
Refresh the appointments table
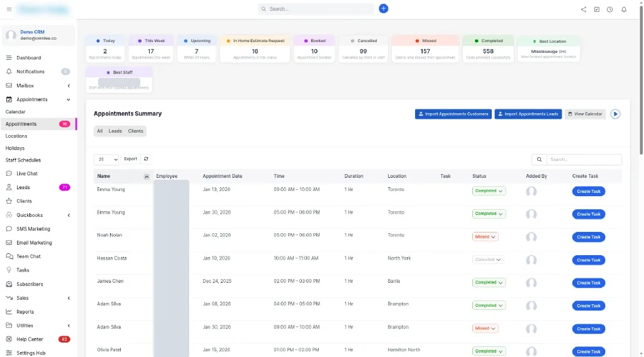click(x=146, y=159)
